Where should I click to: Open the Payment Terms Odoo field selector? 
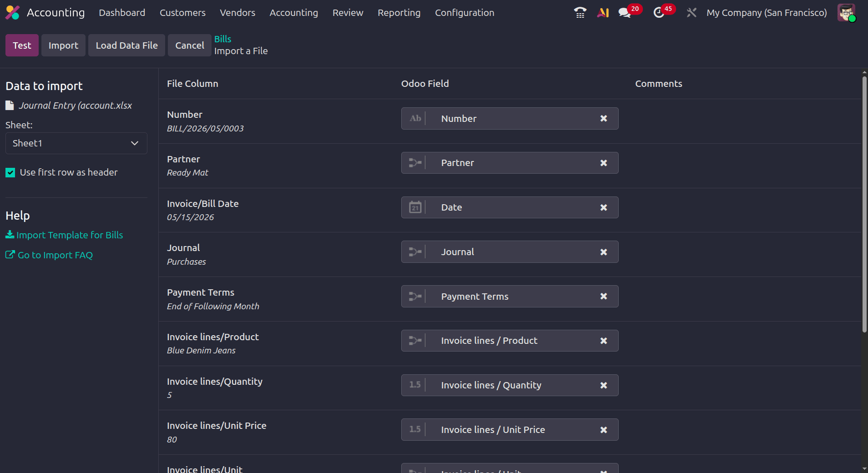510,296
